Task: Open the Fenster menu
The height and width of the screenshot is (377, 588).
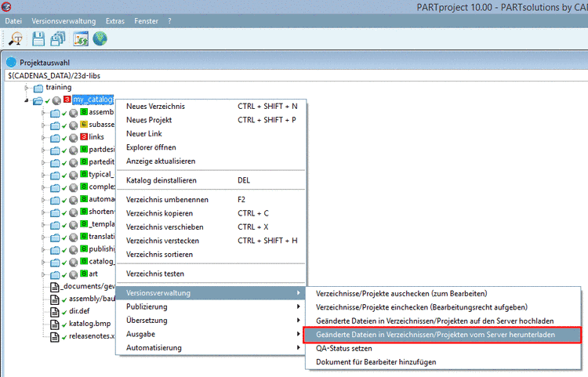Action: [x=147, y=21]
